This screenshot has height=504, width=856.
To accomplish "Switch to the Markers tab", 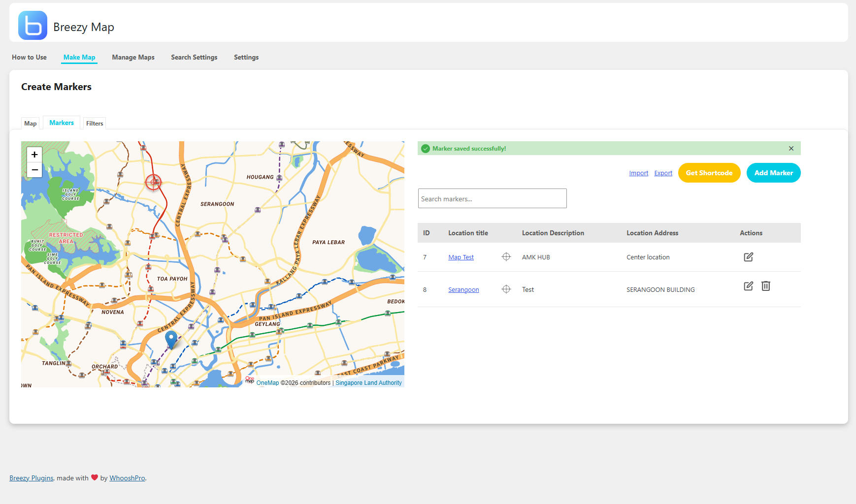I will [62, 123].
